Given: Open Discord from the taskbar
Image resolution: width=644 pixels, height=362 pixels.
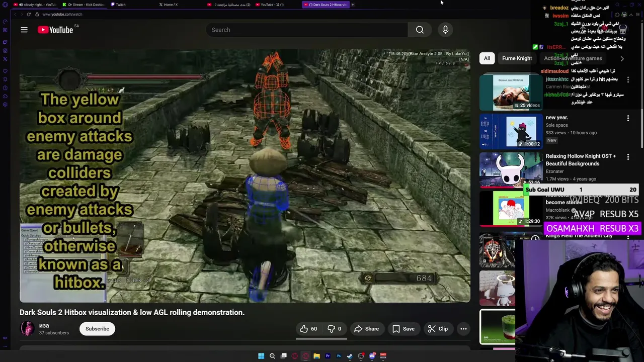Looking at the screenshot, I should coord(372,356).
